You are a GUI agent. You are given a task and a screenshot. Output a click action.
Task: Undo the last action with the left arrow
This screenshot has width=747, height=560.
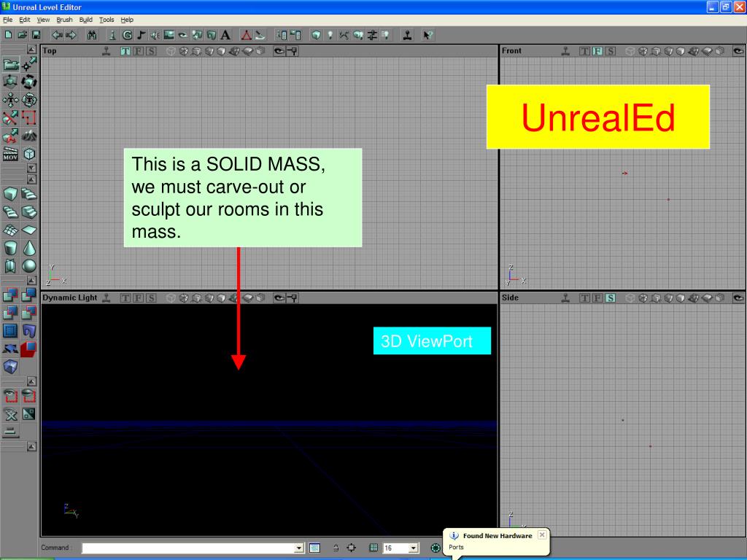pyautogui.click(x=57, y=35)
